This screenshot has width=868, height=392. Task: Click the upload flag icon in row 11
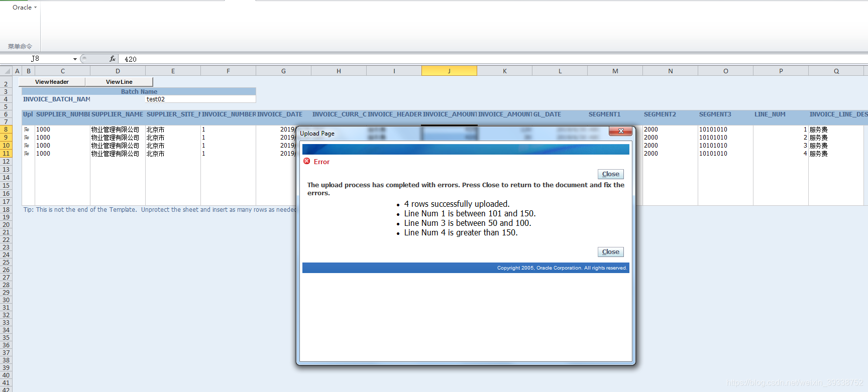[x=27, y=154]
